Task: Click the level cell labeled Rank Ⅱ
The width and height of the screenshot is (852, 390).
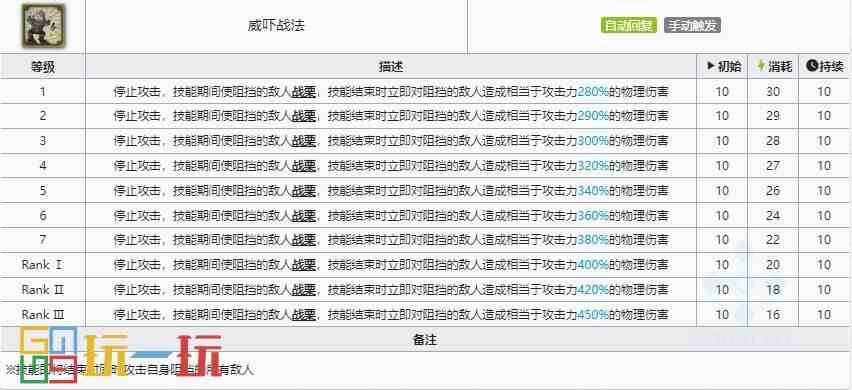Action: pyautogui.click(x=43, y=290)
